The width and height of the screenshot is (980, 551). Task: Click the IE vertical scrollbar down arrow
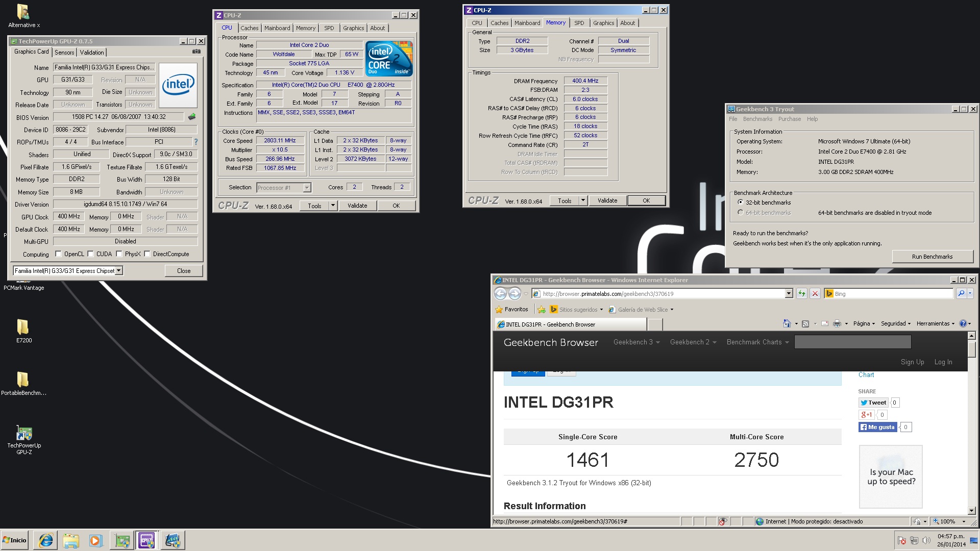(971, 511)
